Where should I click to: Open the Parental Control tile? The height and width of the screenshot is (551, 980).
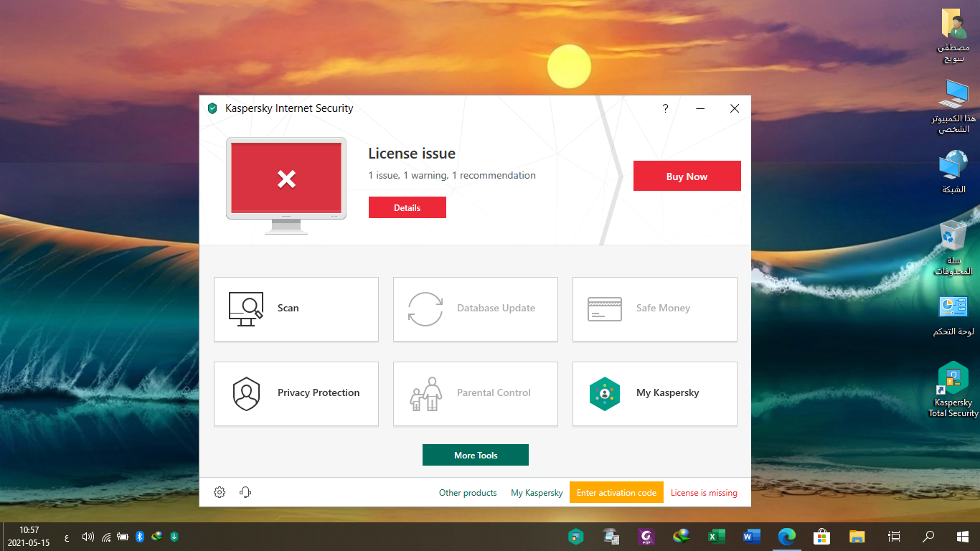pyautogui.click(x=475, y=393)
